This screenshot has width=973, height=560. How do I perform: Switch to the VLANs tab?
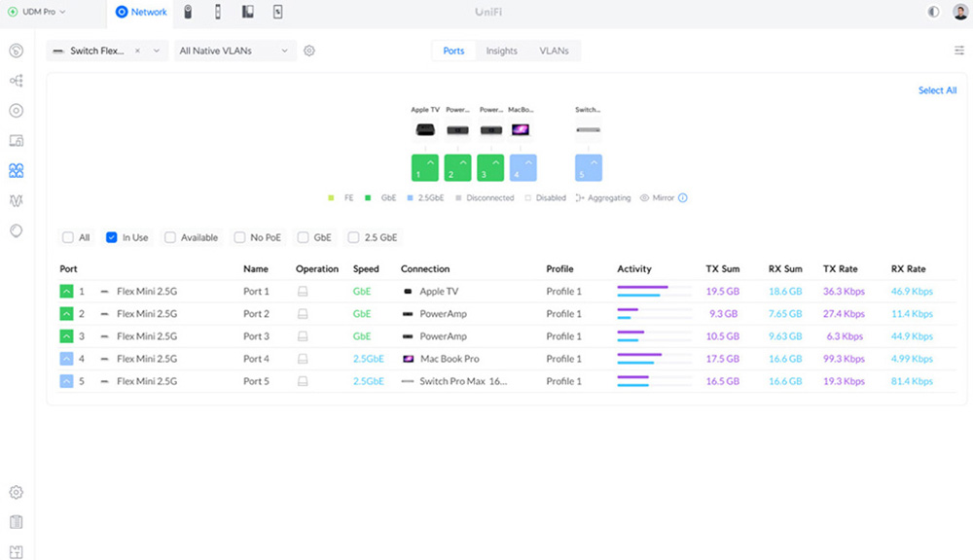click(x=554, y=51)
